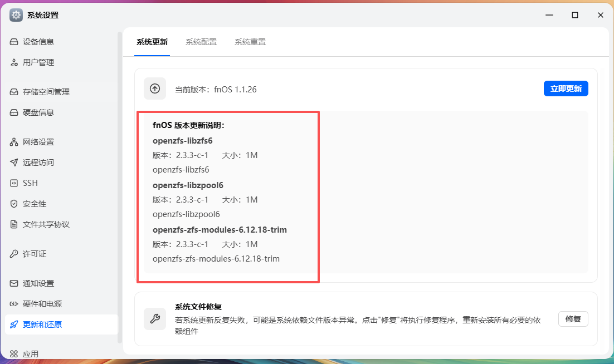Open the 系统重置 tab
This screenshot has height=364, width=614.
click(250, 41)
